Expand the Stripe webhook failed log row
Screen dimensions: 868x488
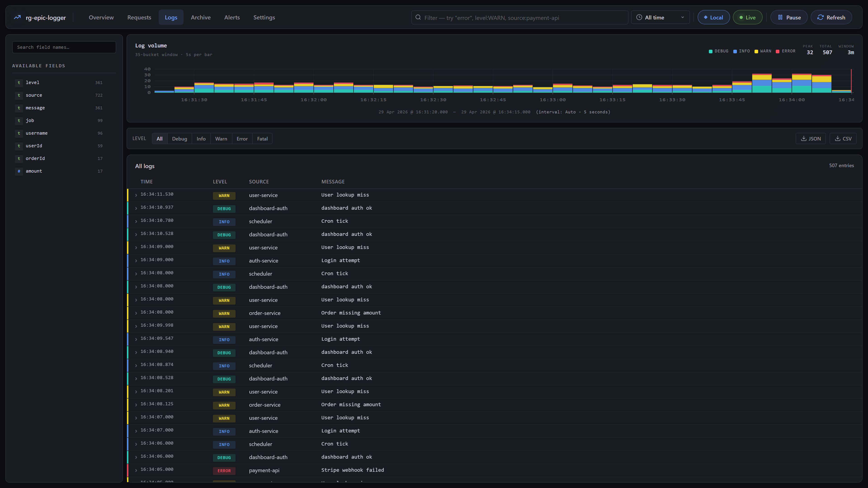click(x=494, y=470)
